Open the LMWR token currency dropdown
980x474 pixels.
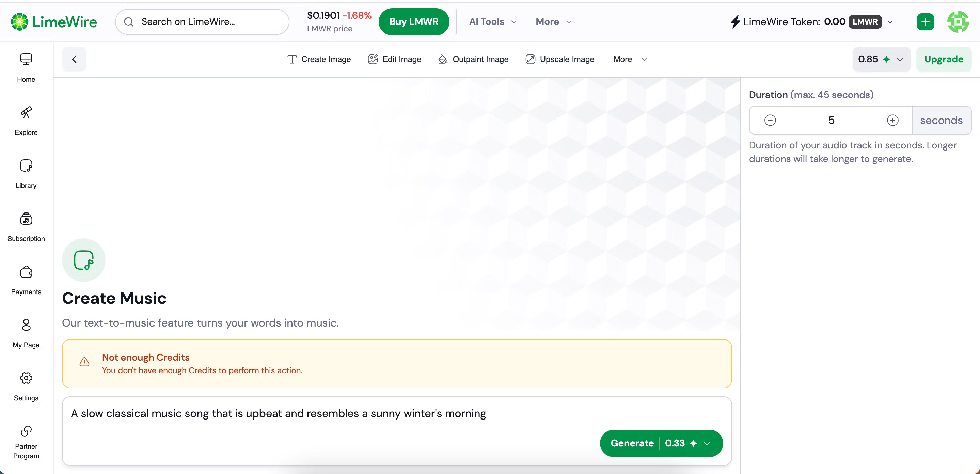[x=890, y=22]
